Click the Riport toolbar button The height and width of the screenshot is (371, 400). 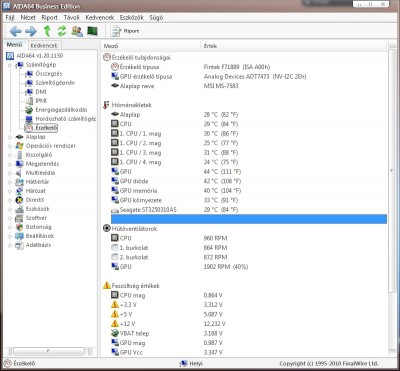(125, 31)
